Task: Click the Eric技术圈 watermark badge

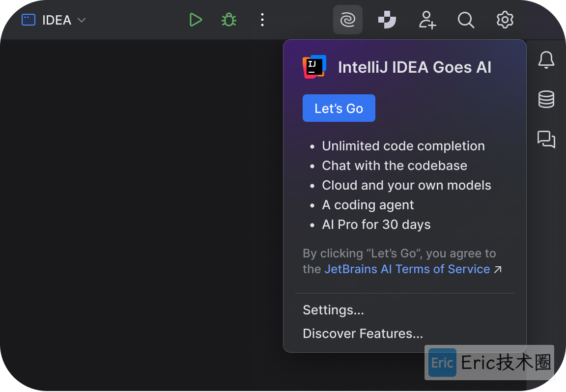Action: point(489,363)
